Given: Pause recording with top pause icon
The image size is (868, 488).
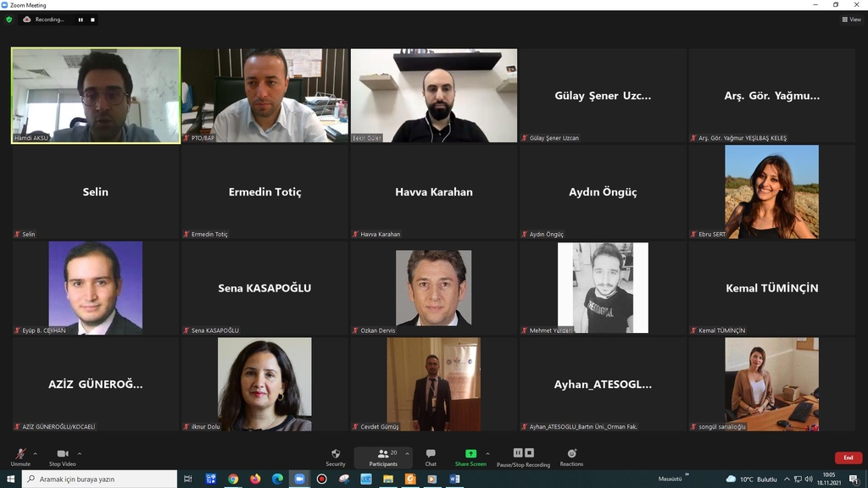Looking at the screenshot, I should coord(81,19).
